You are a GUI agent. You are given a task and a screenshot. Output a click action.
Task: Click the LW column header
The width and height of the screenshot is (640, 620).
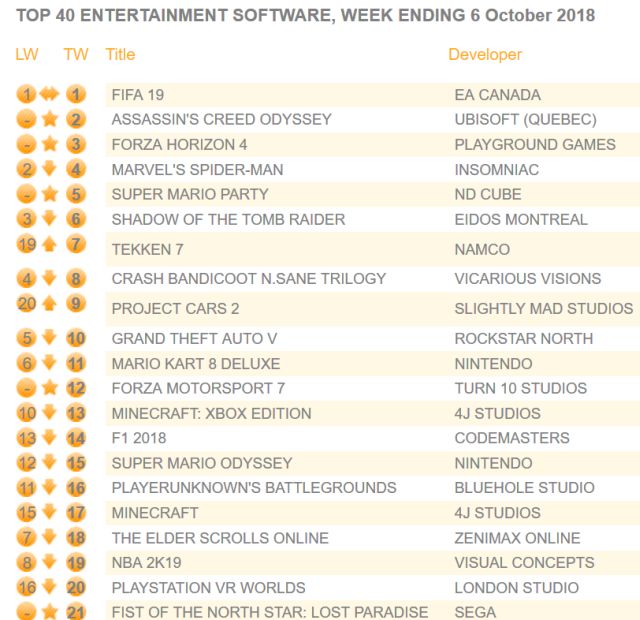click(x=27, y=54)
